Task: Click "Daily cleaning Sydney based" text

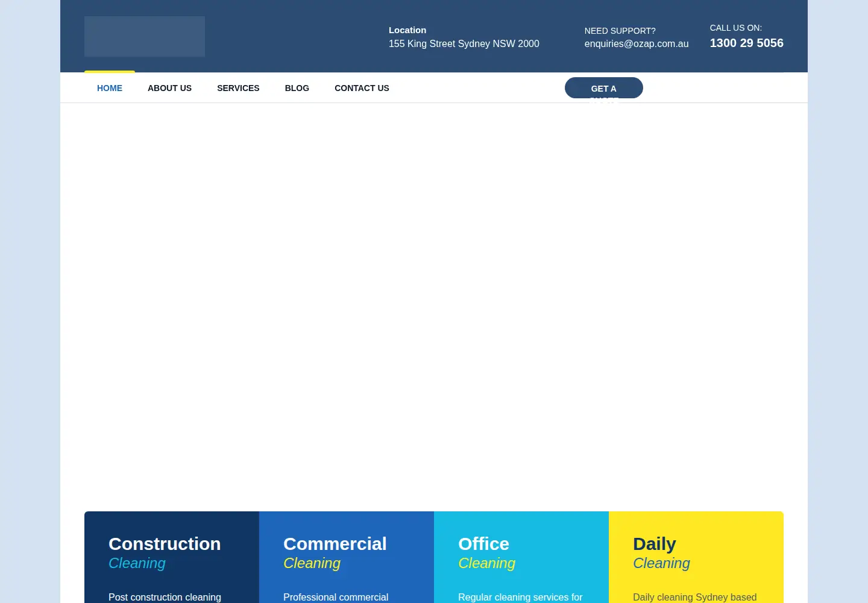Action: [x=694, y=597]
